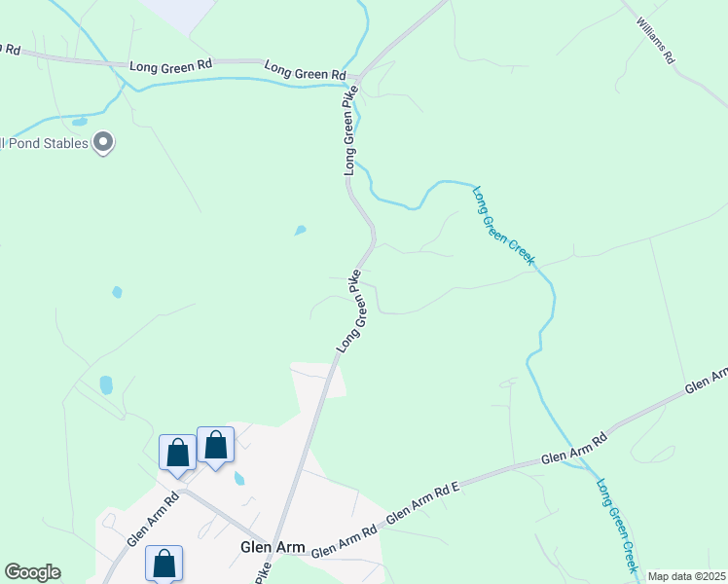728x584 pixels.
Task: Click the lower Long Green Creek label
Action: (x=617, y=526)
